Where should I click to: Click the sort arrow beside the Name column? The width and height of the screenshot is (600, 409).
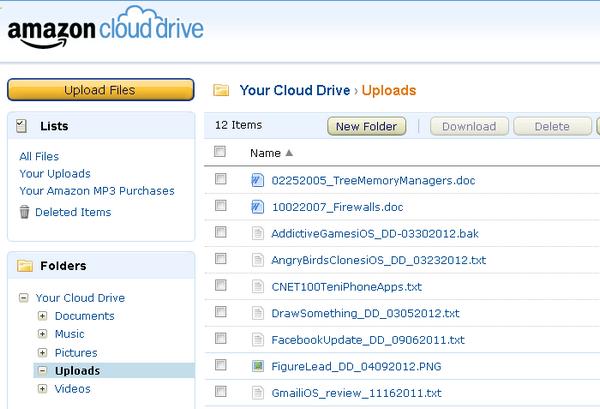pos(289,153)
